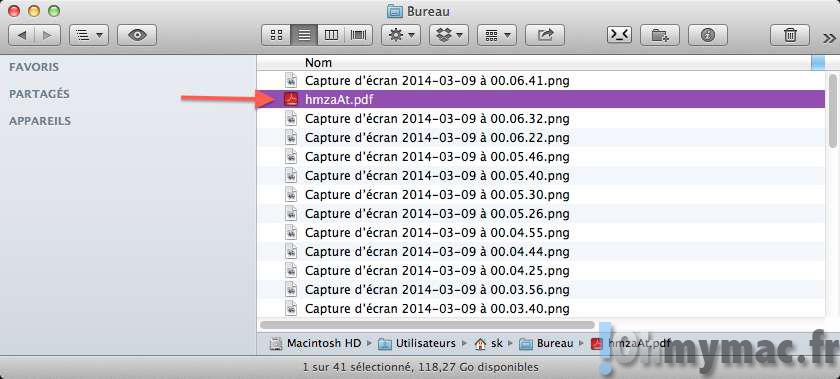Screen dimensions: 840x379
Task: Switch to column view
Action: point(332,35)
